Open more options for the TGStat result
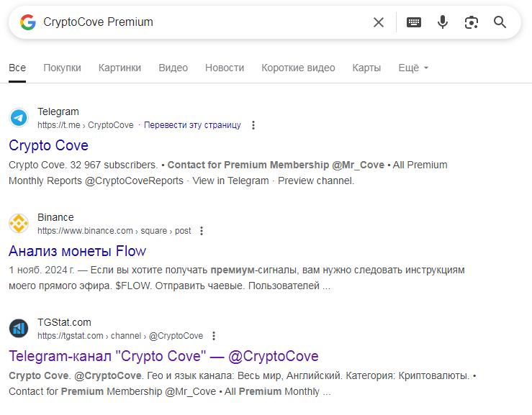The height and width of the screenshot is (415, 532). [x=214, y=336]
